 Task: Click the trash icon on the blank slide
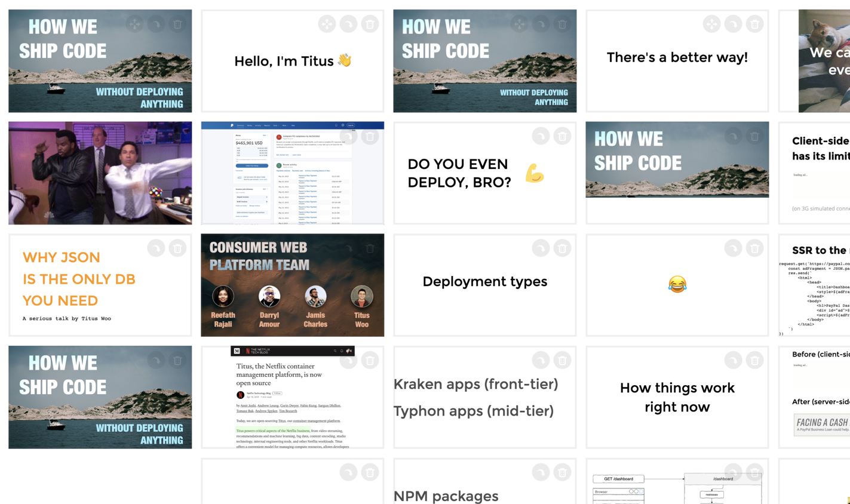coord(370,472)
